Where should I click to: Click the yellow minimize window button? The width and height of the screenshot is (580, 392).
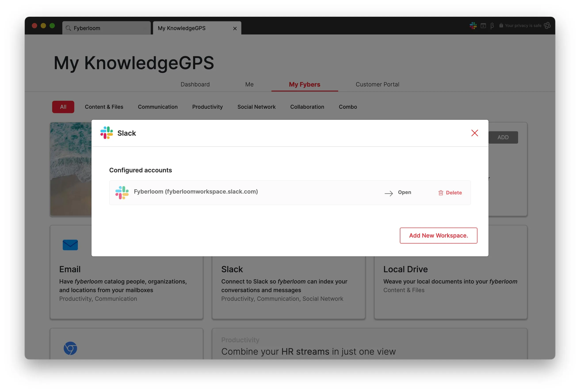43,26
